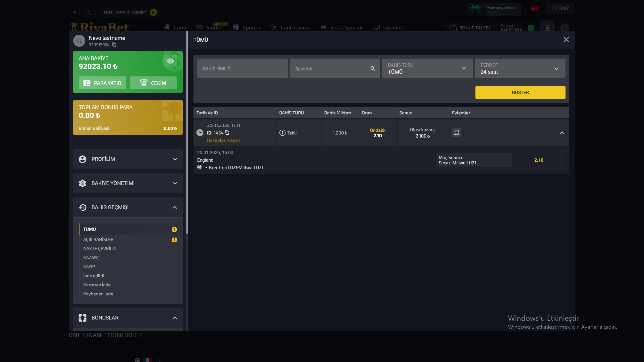Click the repeat bet icon
This screenshot has width=644, height=362.
pyautogui.click(x=457, y=133)
